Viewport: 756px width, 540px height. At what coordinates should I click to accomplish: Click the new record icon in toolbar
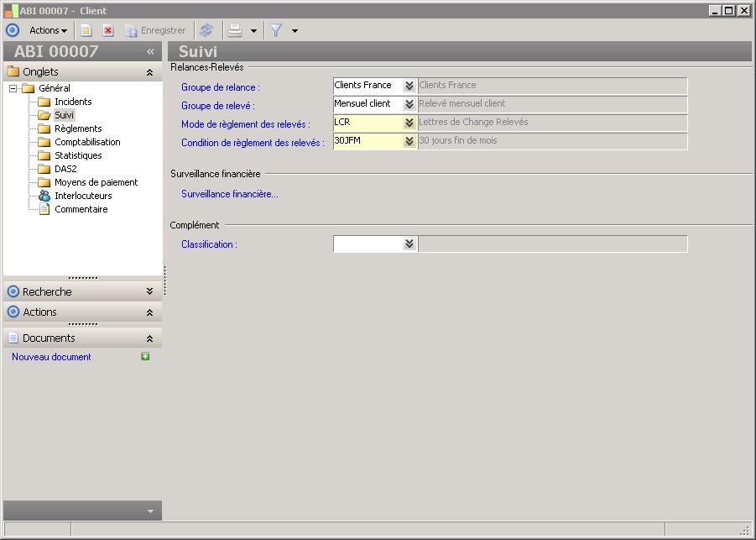[x=86, y=30]
